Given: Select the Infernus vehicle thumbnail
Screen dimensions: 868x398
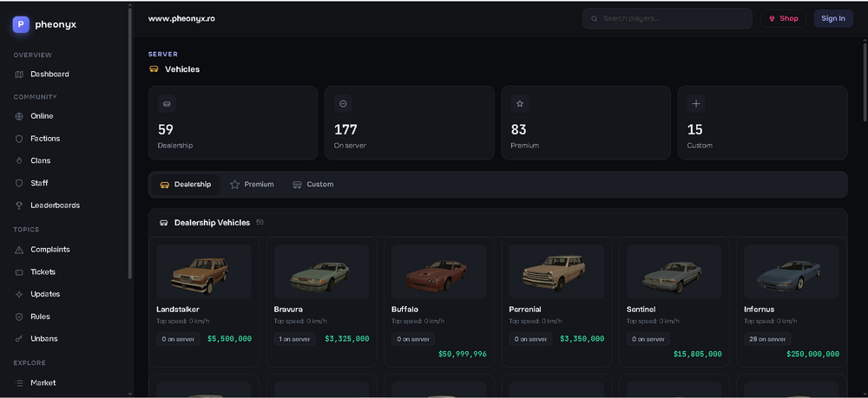Looking at the screenshot, I should 792,272.
